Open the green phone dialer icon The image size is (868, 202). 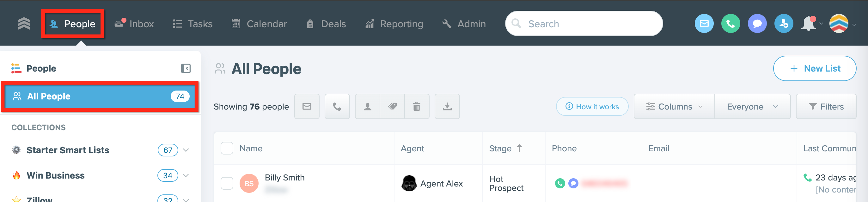coord(730,24)
